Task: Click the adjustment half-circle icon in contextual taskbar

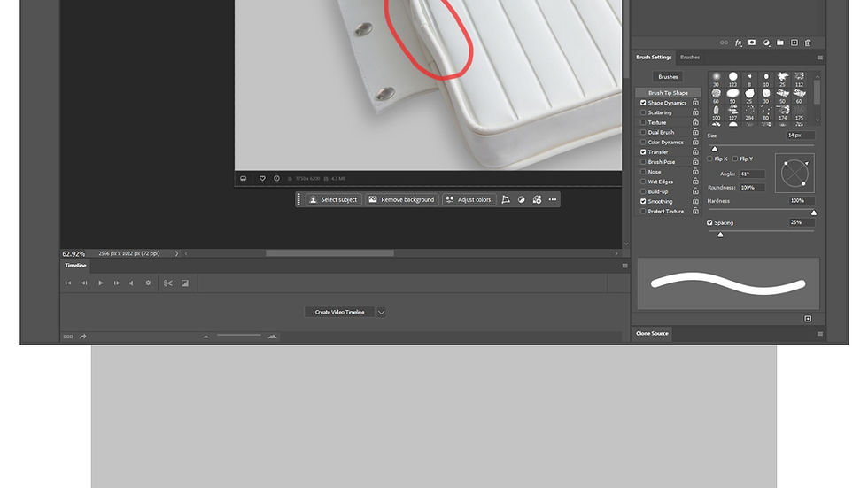Action: [521, 200]
